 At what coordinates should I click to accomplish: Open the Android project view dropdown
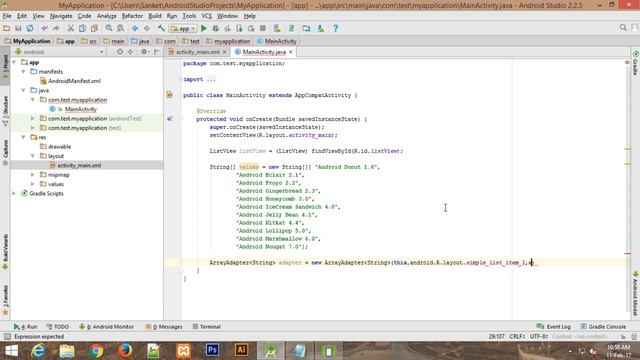(60, 52)
